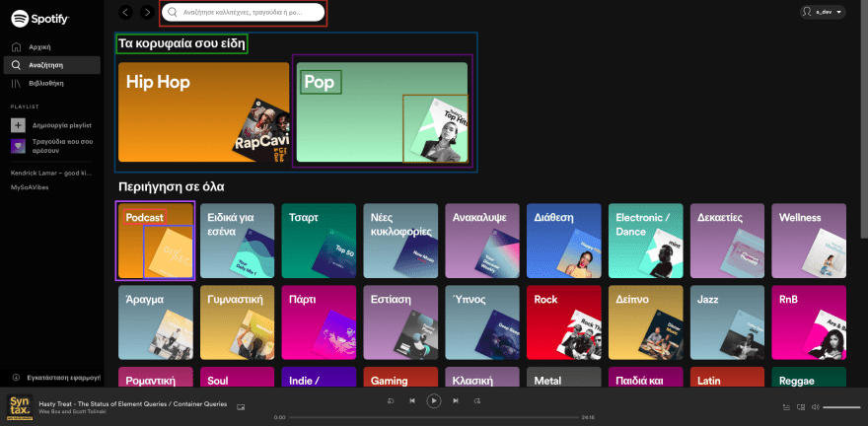Mute audio with the speaker icon
The image size is (868, 426).
pyautogui.click(x=815, y=407)
